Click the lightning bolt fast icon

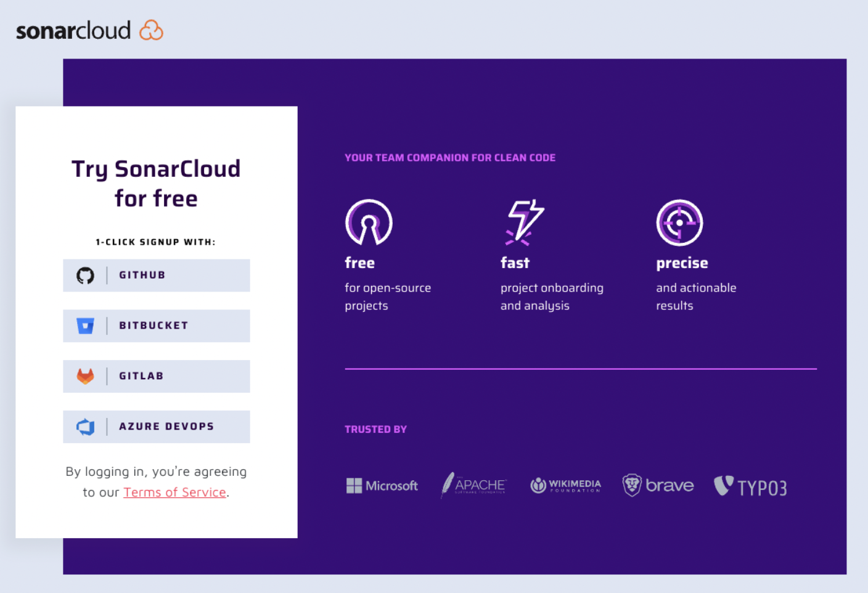click(524, 223)
